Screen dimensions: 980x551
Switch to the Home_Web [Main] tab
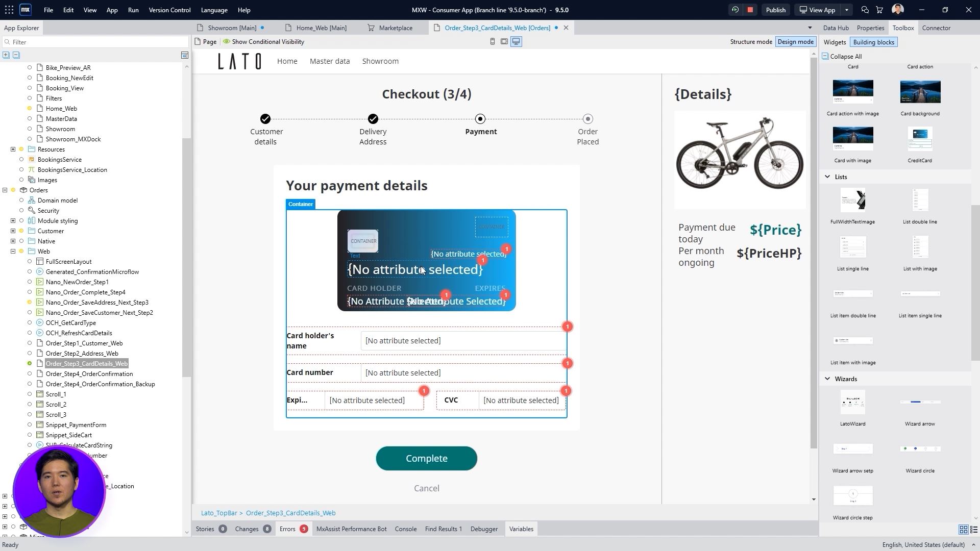[321, 28]
